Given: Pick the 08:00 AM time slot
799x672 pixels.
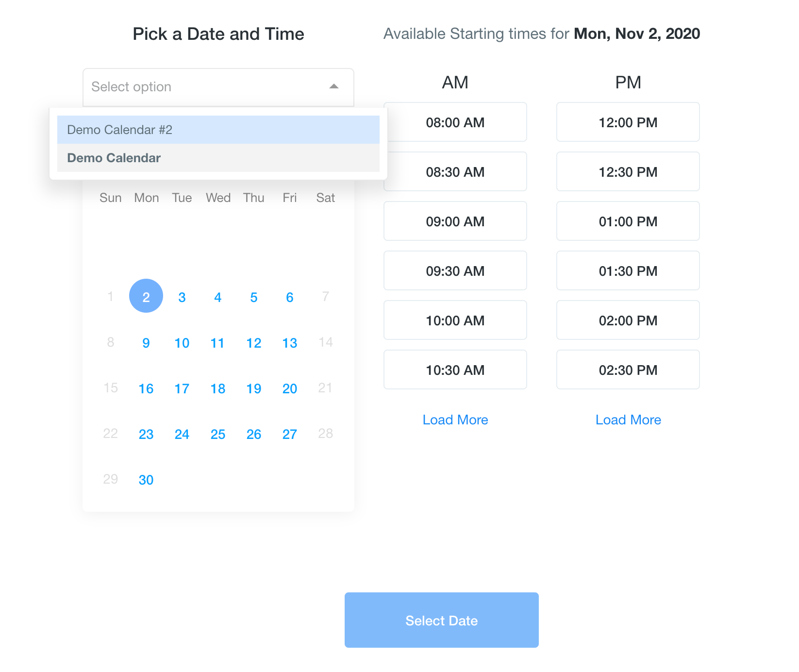Looking at the screenshot, I should point(455,122).
